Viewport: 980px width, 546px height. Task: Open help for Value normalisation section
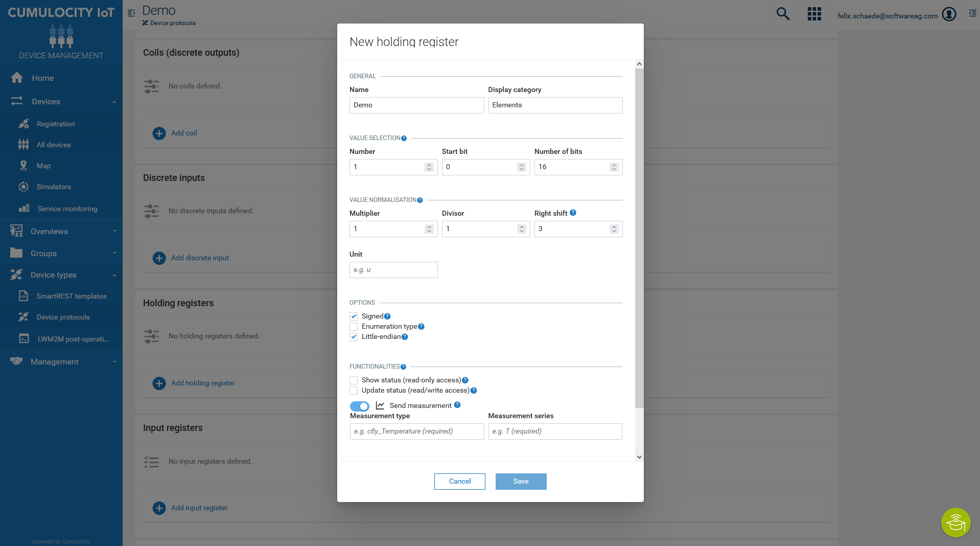coord(420,200)
